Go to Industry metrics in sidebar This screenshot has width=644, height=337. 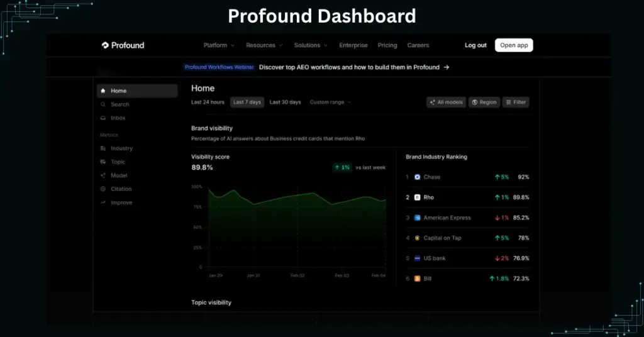(x=121, y=148)
